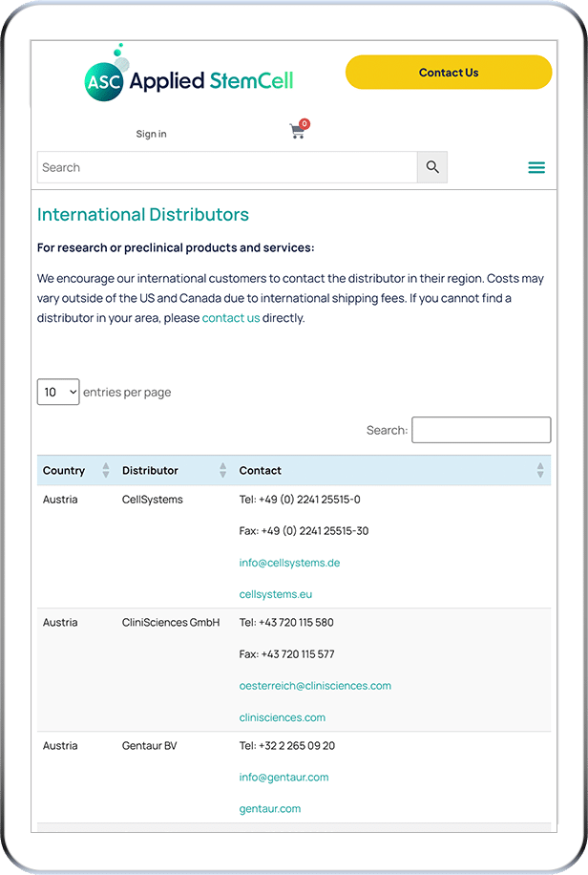The image size is (588, 875).
Task: Email info@gentaur.com link
Action: pos(283,778)
